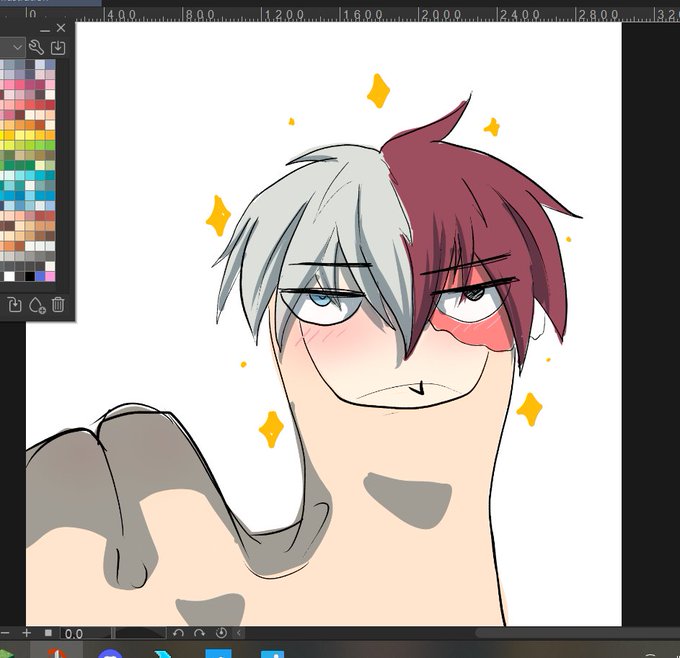Click the horizontal canvas scrollbar at the bottom
The width and height of the screenshot is (680, 658).
point(577,633)
